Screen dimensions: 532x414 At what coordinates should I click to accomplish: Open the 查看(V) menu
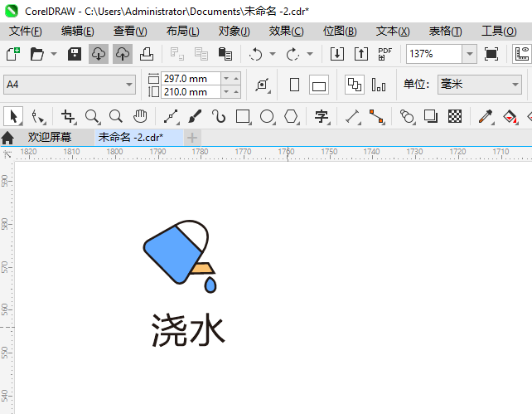(130, 32)
